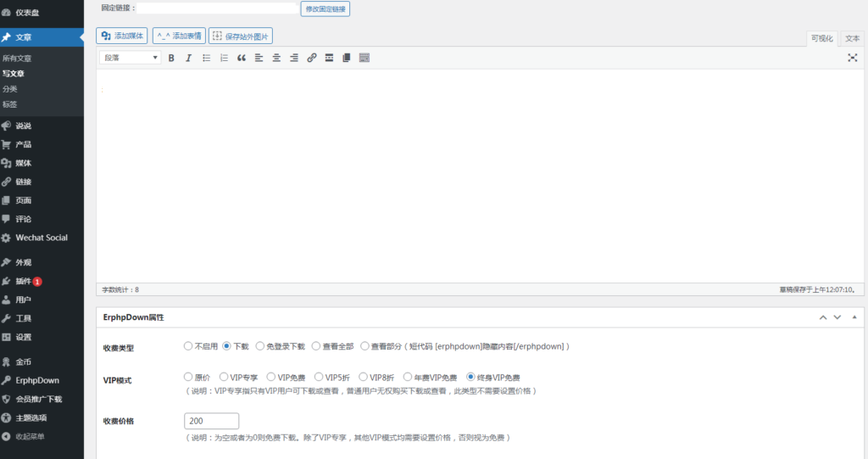
Task: Open 插件 menu with update badge
Action: 42,281
